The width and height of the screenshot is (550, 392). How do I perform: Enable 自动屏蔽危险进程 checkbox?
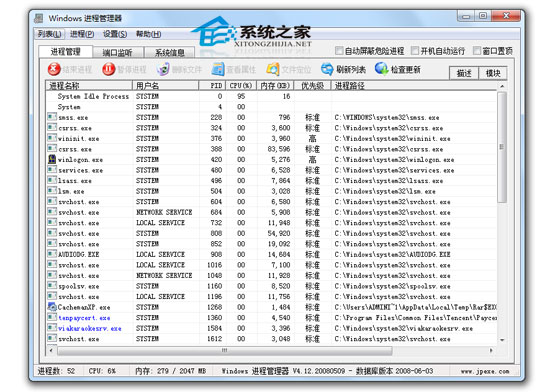click(x=339, y=51)
